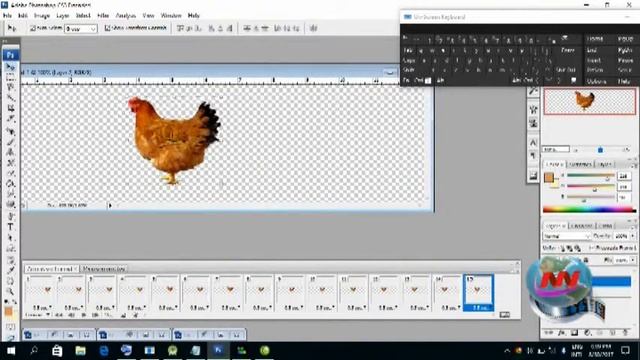
Task: Toggle Propagate Frame 1 checkbox
Action: 591,248
